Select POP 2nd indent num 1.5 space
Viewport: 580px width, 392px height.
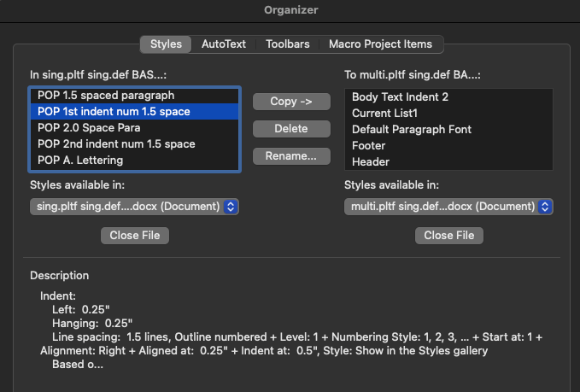135,143
